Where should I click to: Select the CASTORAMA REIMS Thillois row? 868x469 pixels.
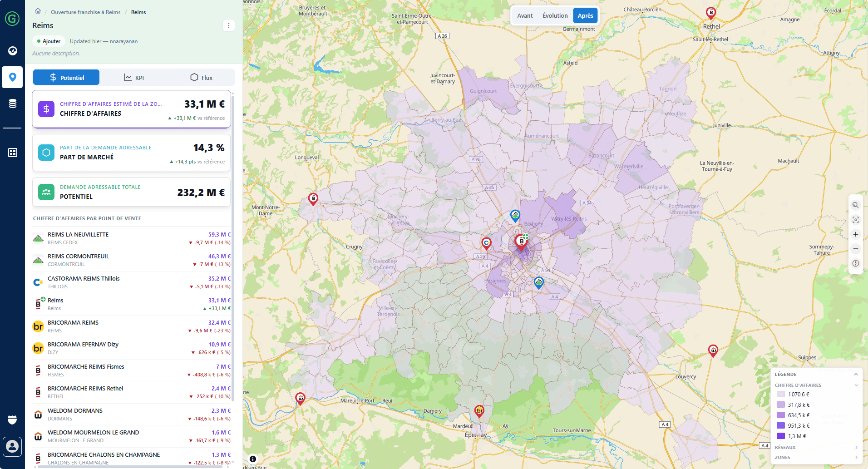[x=132, y=282]
